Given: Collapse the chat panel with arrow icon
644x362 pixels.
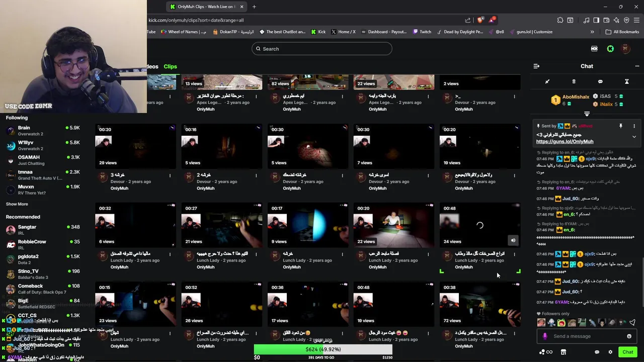Looking at the screenshot, I should (x=536, y=66).
